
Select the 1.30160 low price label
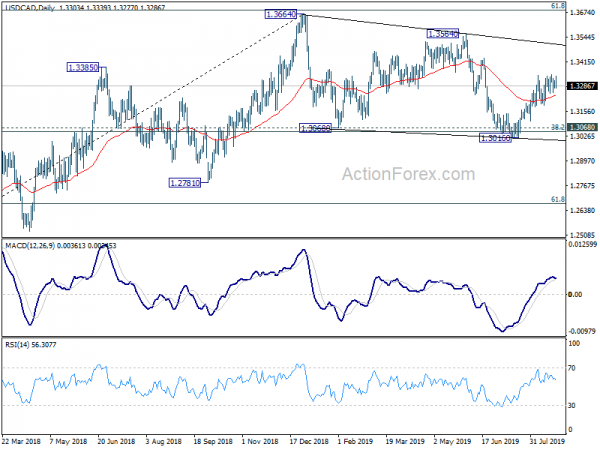pos(495,138)
